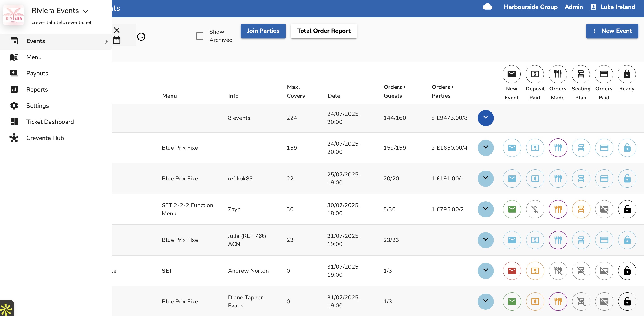Click red New Event envelope for Andrew Norton
Viewport: 644px width, 316px height.
coord(512,270)
